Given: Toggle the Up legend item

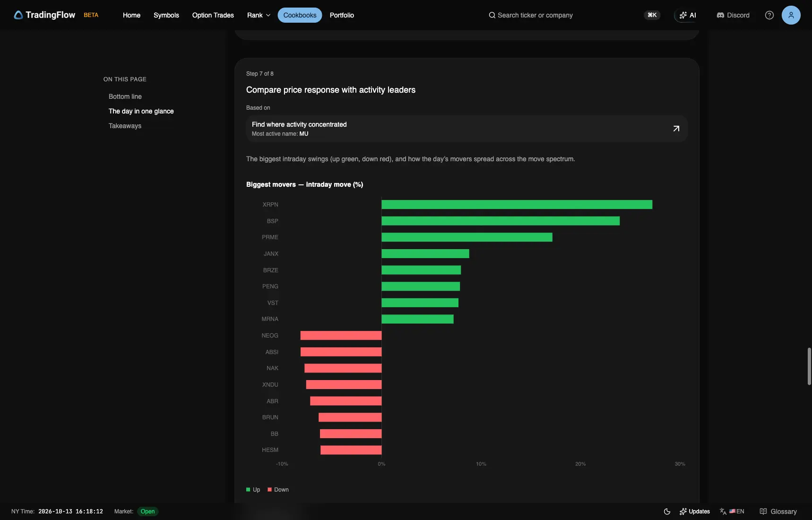Looking at the screenshot, I should [253, 490].
